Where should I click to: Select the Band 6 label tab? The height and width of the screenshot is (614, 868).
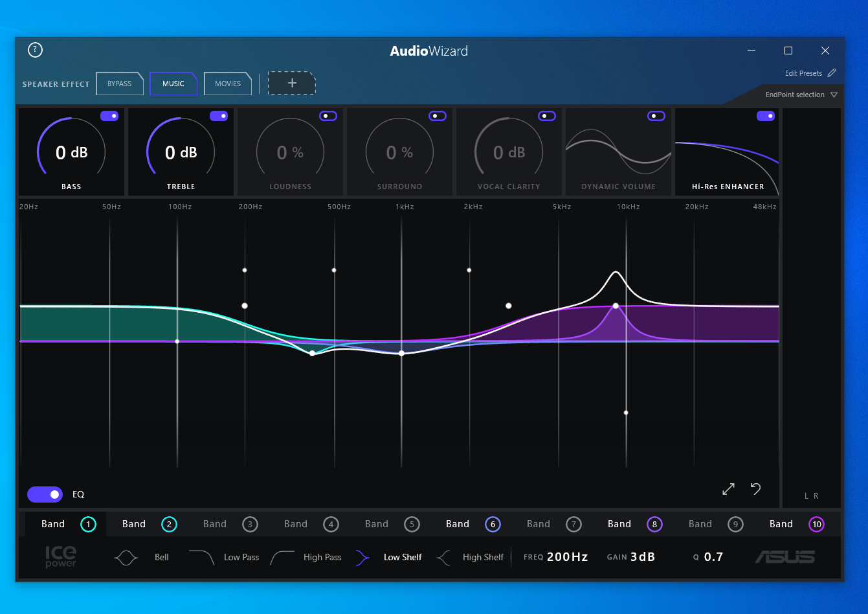(458, 524)
